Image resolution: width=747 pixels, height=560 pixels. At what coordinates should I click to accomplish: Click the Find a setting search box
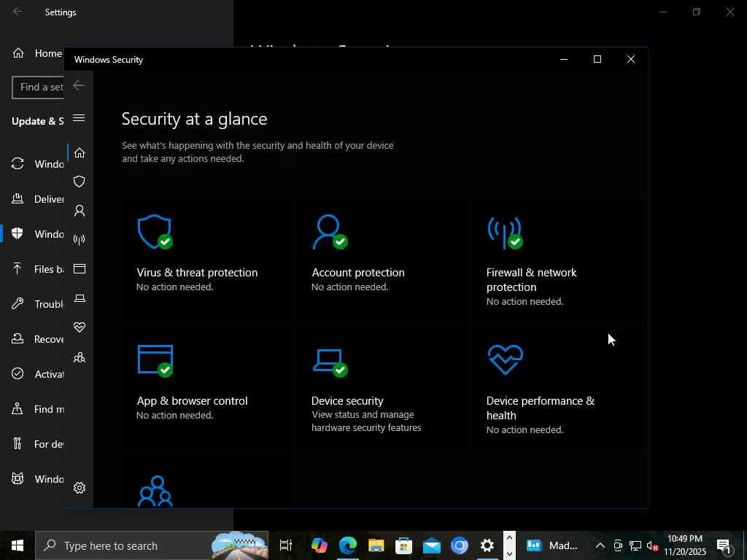pyautogui.click(x=38, y=87)
